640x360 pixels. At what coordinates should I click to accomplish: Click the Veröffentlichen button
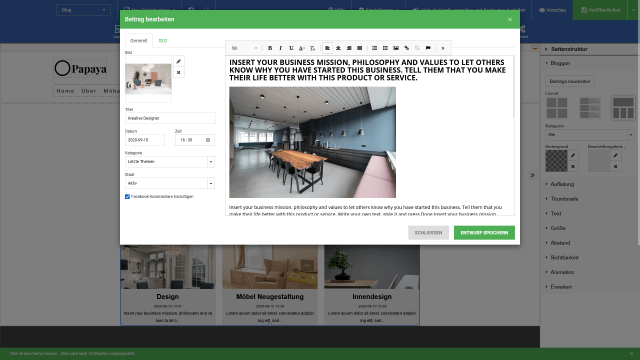pos(600,10)
